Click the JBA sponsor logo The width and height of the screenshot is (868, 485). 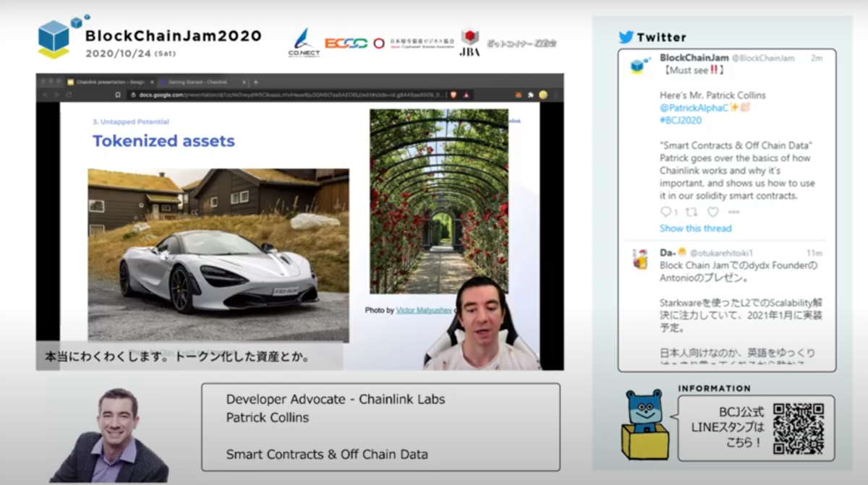[x=469, y=42]
